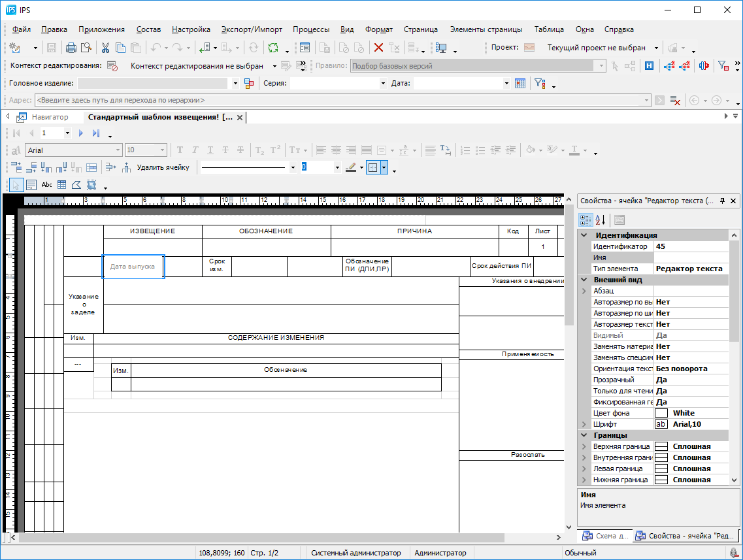The width and height of the screenshot is (743, 560).
Task: Open the Таблица menu
Action: click(548, 29)
